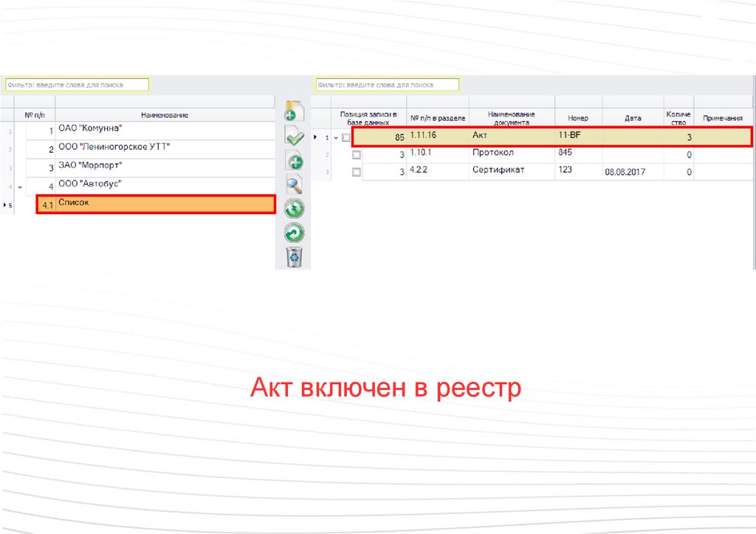This screenshot has height=534, width=756.
Task: Click the recycle bin delete icon
Action: click(294, 256)
